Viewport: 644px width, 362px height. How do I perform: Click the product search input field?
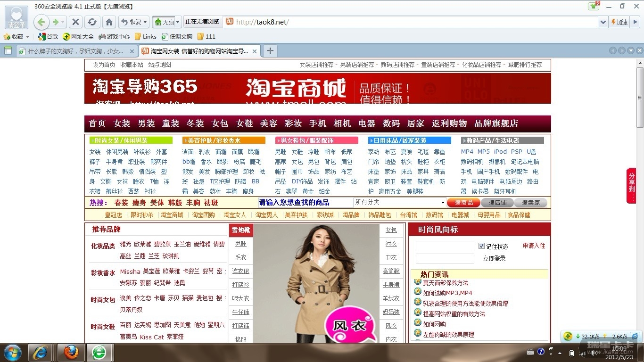(305, 202)
